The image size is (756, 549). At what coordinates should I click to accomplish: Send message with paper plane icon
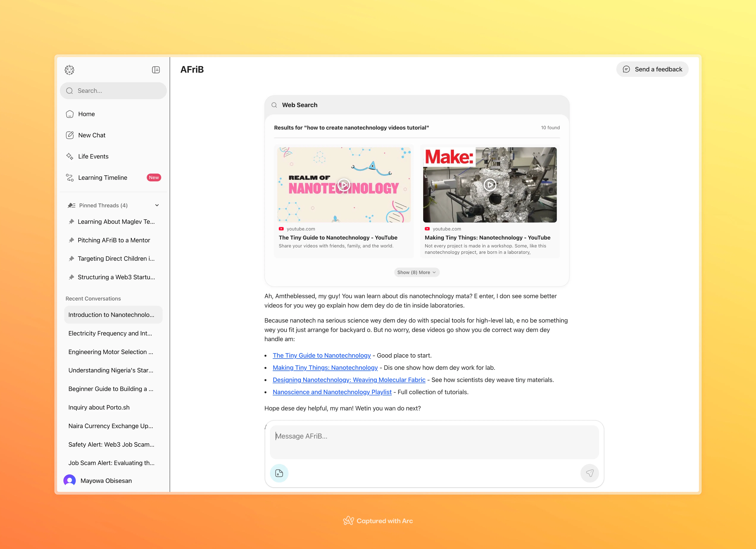click(590, 473)
